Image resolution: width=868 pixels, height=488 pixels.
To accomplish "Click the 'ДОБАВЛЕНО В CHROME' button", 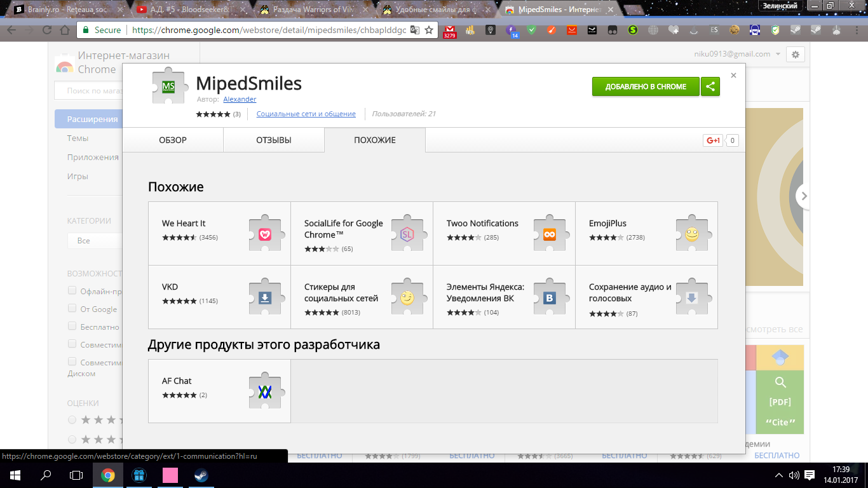I will [x=646, y=86].
